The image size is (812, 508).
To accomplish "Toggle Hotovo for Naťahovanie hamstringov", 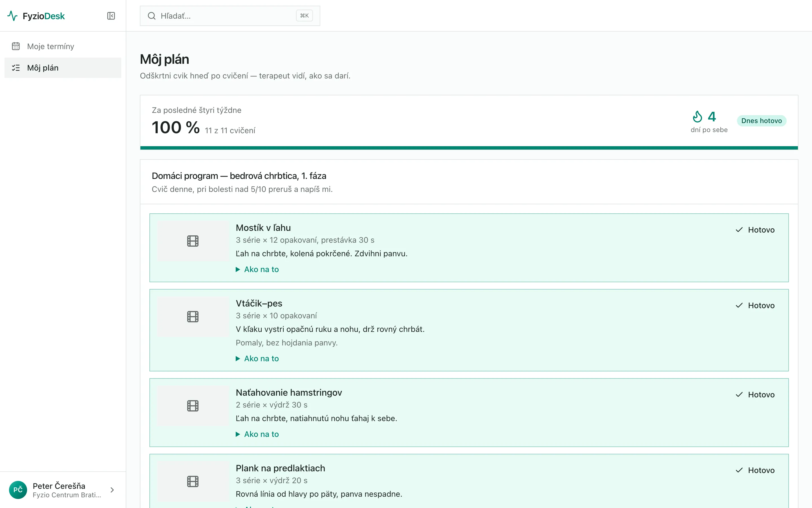I will click(755, 395).
